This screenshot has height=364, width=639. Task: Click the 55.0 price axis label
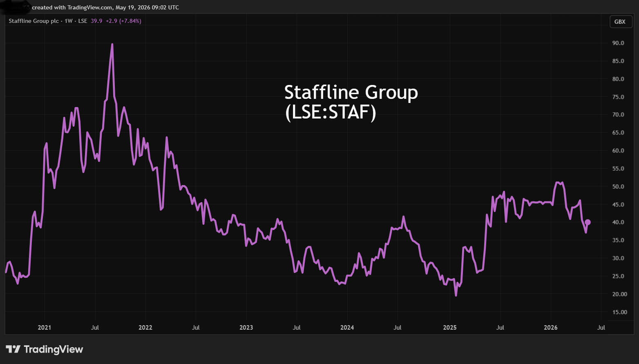(x=618, y=168)
